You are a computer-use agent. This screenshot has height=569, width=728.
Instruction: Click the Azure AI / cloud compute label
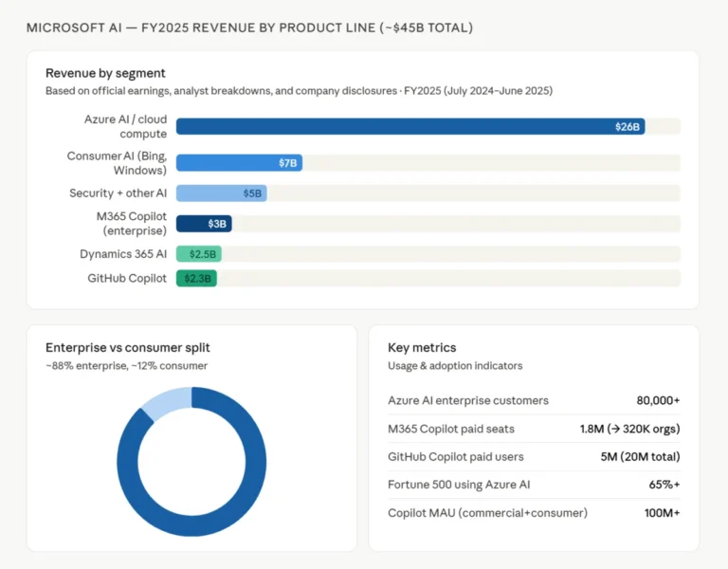point(125,126)
